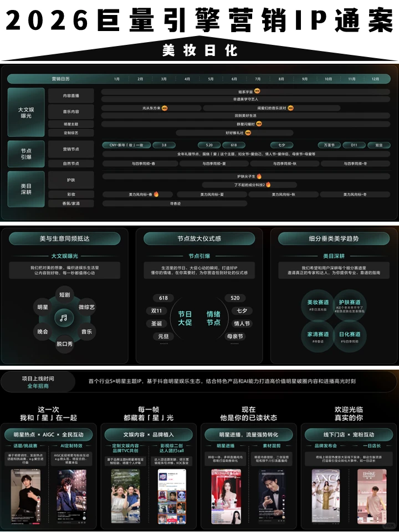Click the 回到美好生活 timeline bar
This screenshot has width=399, height=532.
click(x=245, y=116)
